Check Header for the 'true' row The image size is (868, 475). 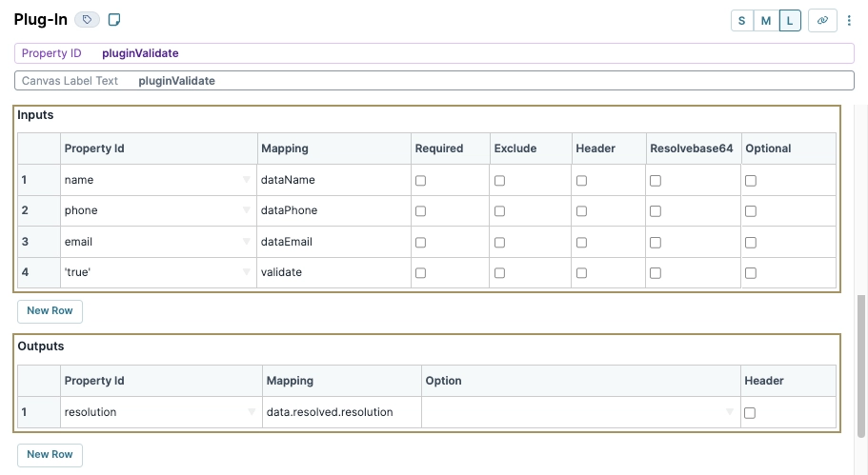click(x=582, y=273)
